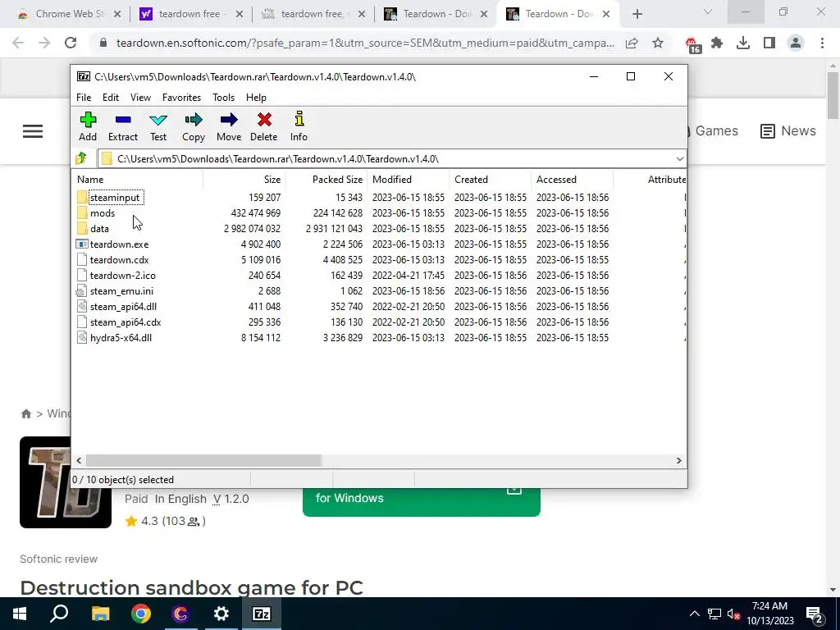Open the notification center icon
Image resolution: width=840 pixels, height=630 pixels.
pos(815,614)
